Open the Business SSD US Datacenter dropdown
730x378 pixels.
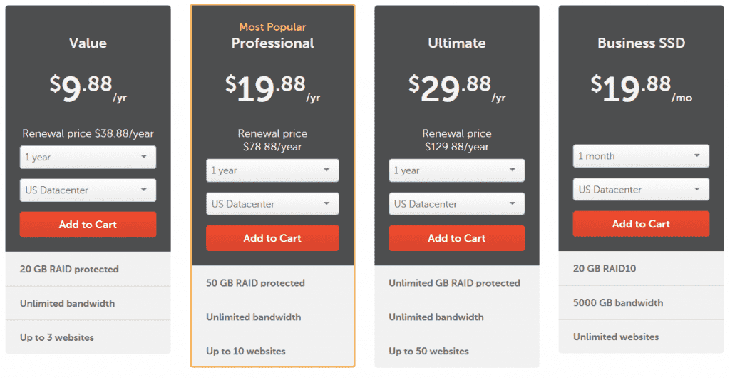click(x=641, y=189)
